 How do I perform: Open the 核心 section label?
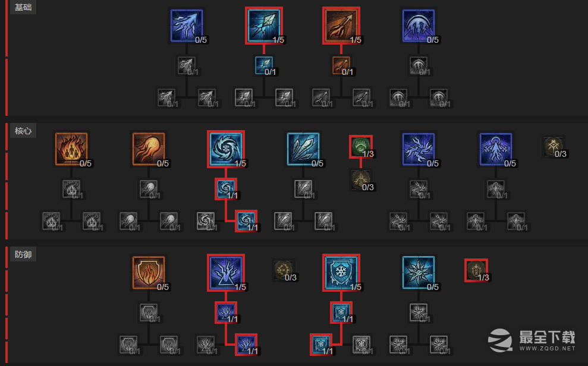pyautogui.click(x=23, y=131)
